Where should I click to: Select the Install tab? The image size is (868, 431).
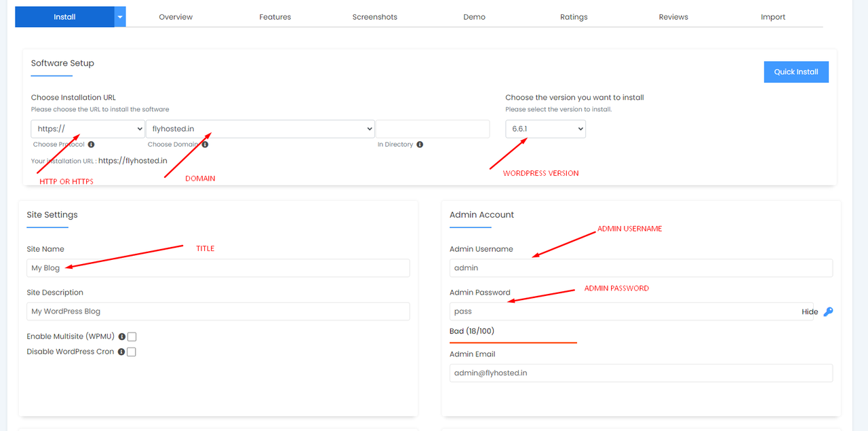[x=64, y=17]
